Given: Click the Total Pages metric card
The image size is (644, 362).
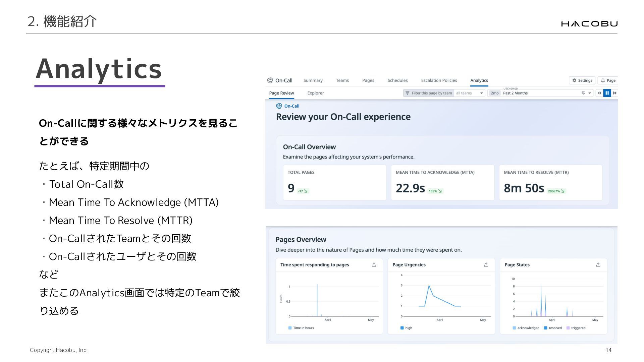Looking at the screenshot, I should (x=334, y=183).
